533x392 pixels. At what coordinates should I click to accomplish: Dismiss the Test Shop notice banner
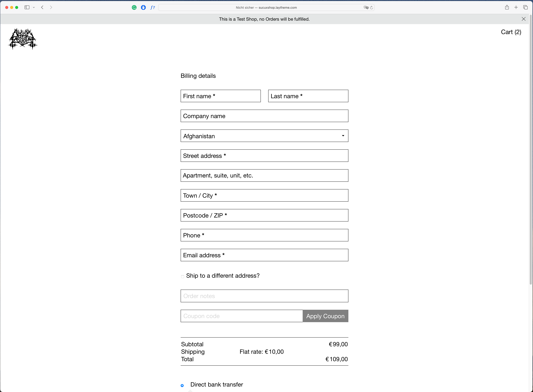524,19
